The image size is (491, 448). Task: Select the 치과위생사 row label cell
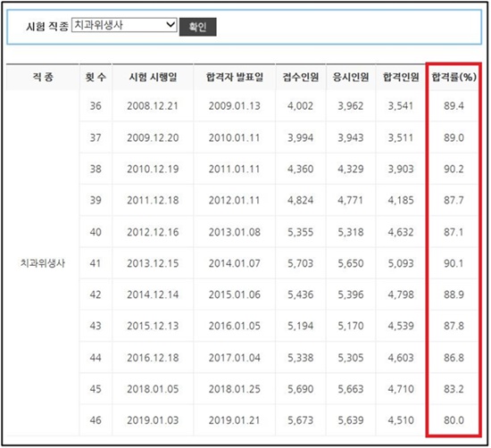(43, 263)
